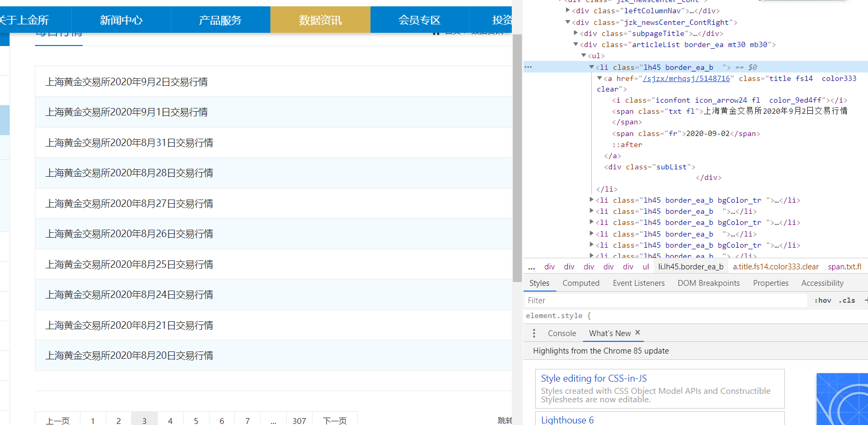Open the Lighthouse 6 link

pos(567,420)
